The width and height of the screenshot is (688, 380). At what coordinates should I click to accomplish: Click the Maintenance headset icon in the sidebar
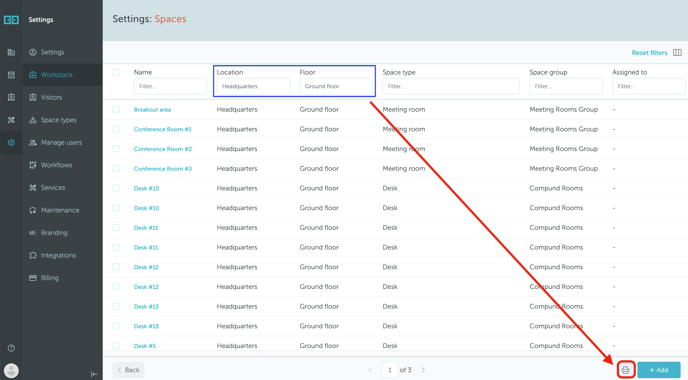click(32, 210)
